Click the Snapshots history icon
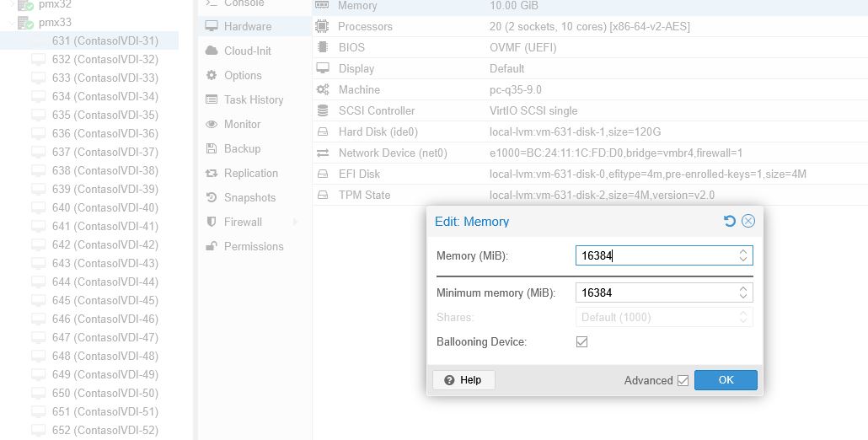 point(211,197)
